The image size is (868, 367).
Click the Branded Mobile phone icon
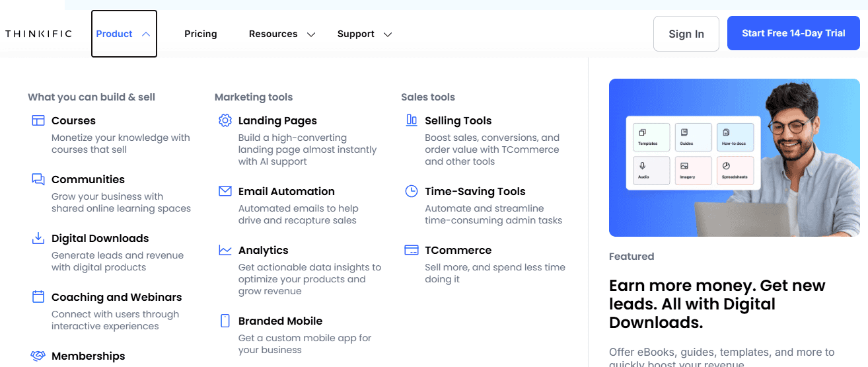(225, 321)
